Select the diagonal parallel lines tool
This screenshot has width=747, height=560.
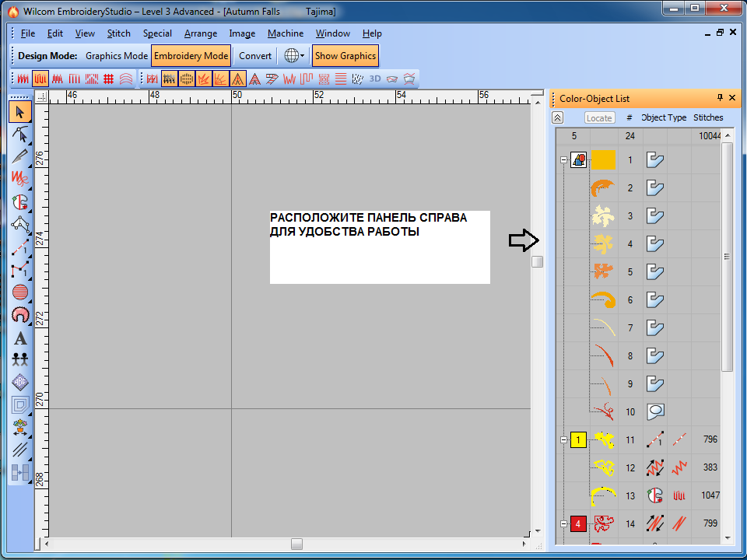click(x=19, y=450)
